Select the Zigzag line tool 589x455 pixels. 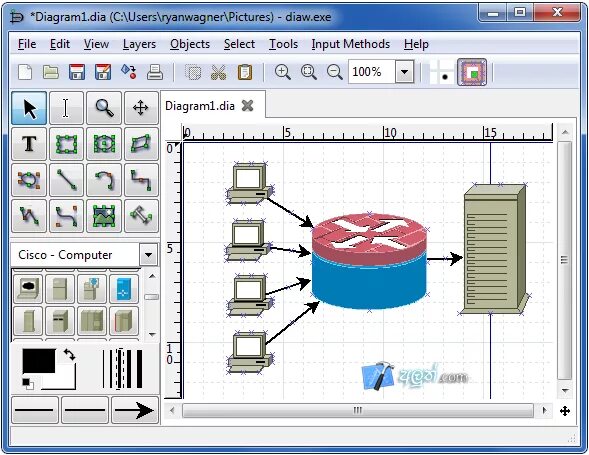[x=141, y=180]
